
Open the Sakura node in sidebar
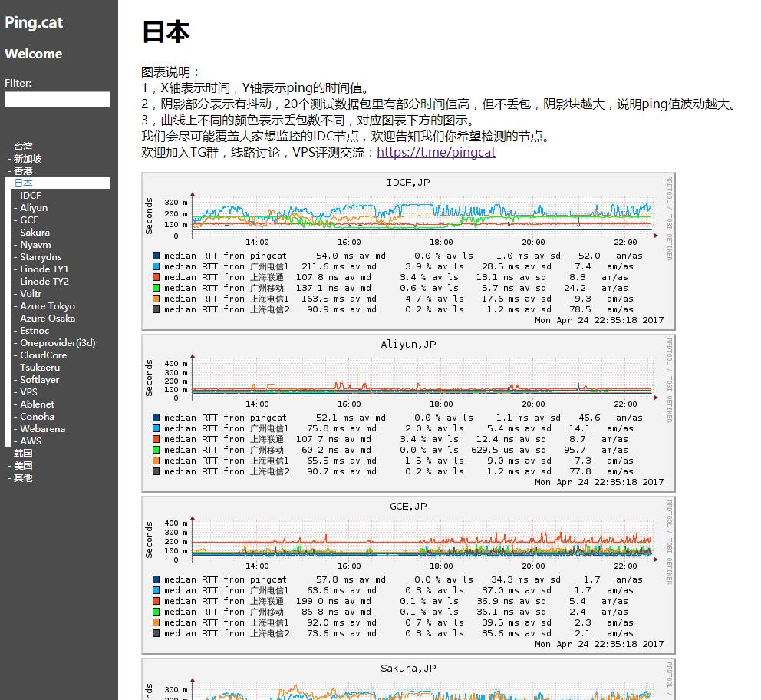point(35,233)
